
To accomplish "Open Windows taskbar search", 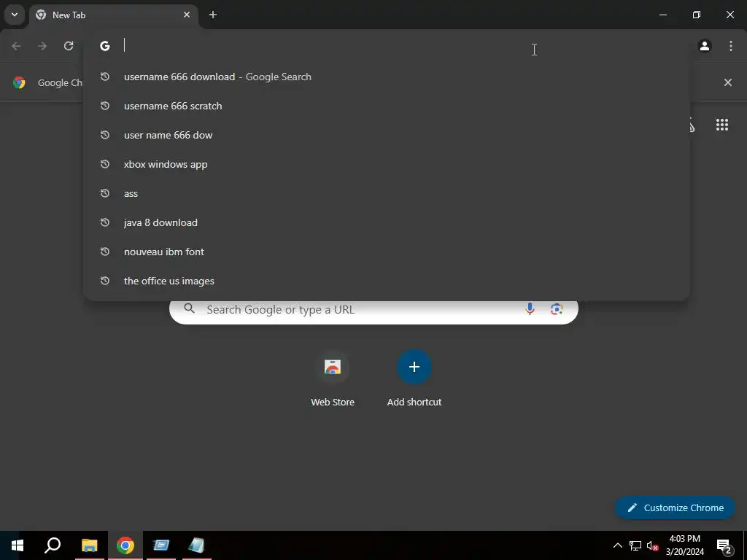I will click(53, 545).
